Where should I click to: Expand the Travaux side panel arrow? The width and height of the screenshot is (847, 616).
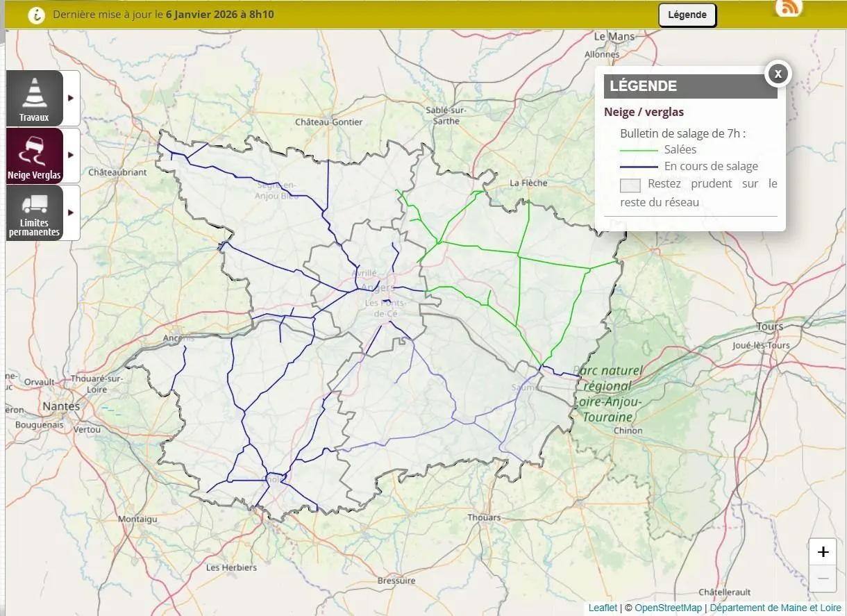[71, 98]
